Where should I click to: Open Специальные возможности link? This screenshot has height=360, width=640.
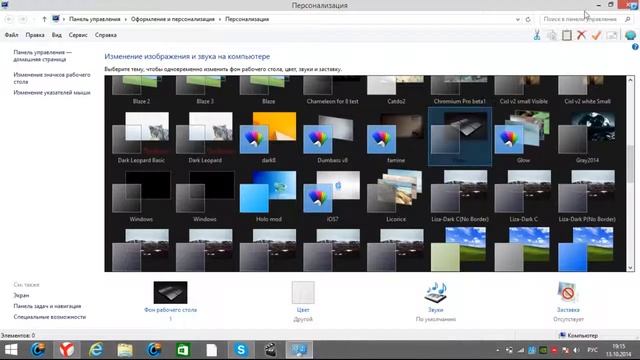50,317
